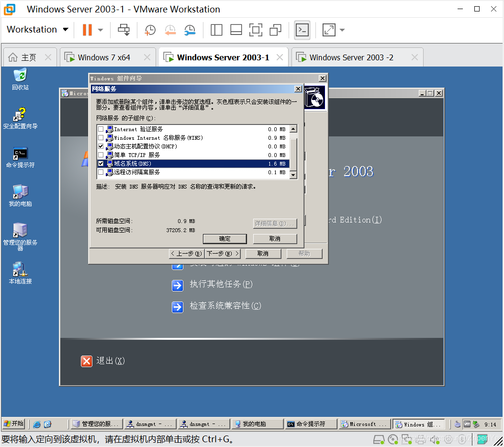The image size is (504, 447).
Task: Click the send Ctrl+Alt+Del toolbar icon
Action: coord(124,30)
